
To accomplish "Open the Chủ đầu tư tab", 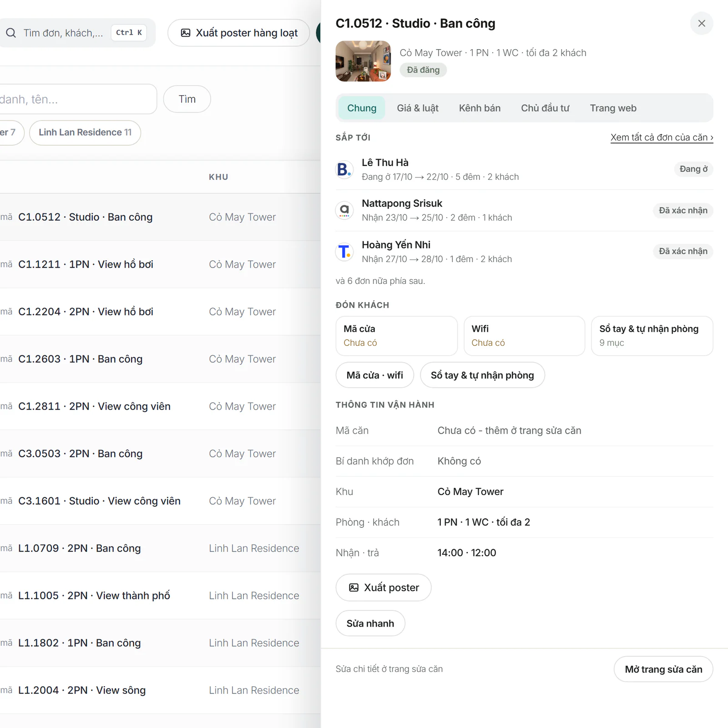I will click(545, 108).
